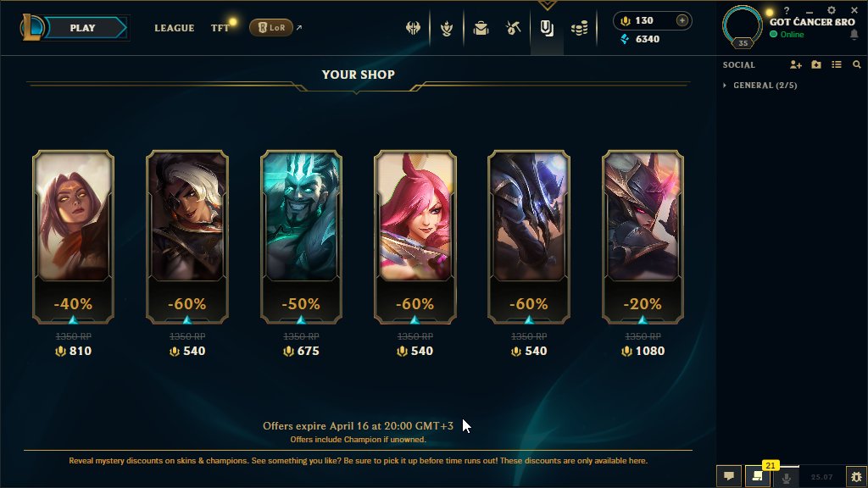The image size is (868, 488).
Task: Open the Loot hammer icon
Action: pos(513,28)
